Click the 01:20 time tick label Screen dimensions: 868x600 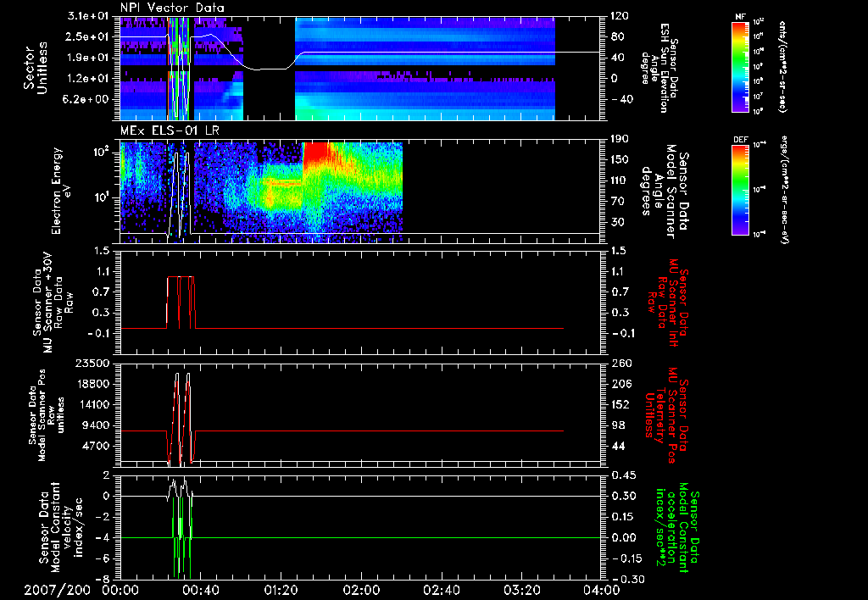tap(281, 590)
